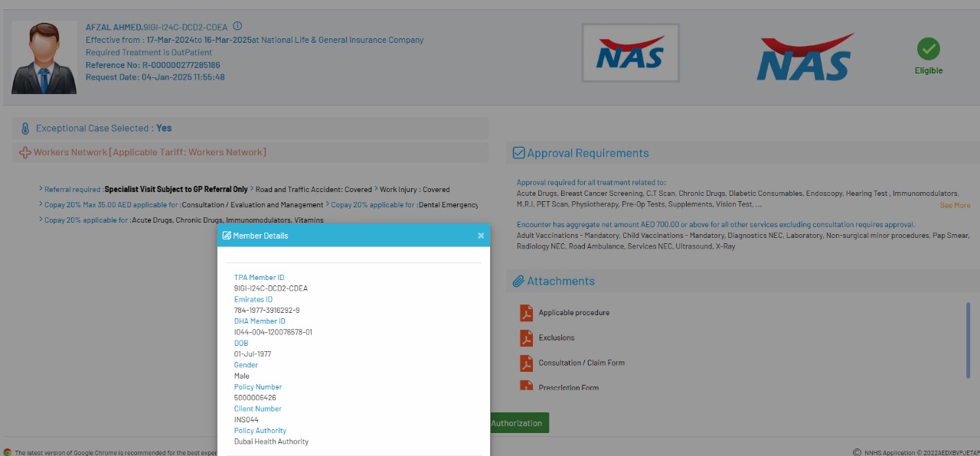Open the Applicable procedure attachment link
The height and width of the screenshot is (456, 980).
point(574,313)
